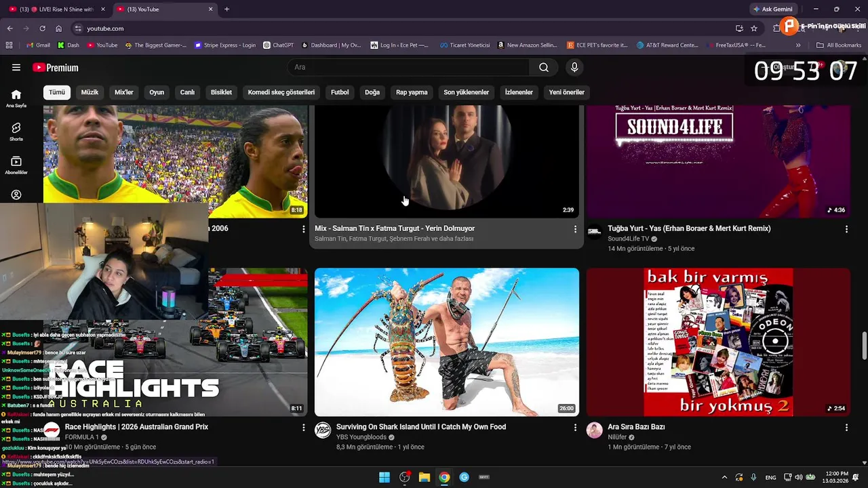The image size is (868, 488).
Task: Start voice search with the microphone
Action: click(x=574, y=67)
